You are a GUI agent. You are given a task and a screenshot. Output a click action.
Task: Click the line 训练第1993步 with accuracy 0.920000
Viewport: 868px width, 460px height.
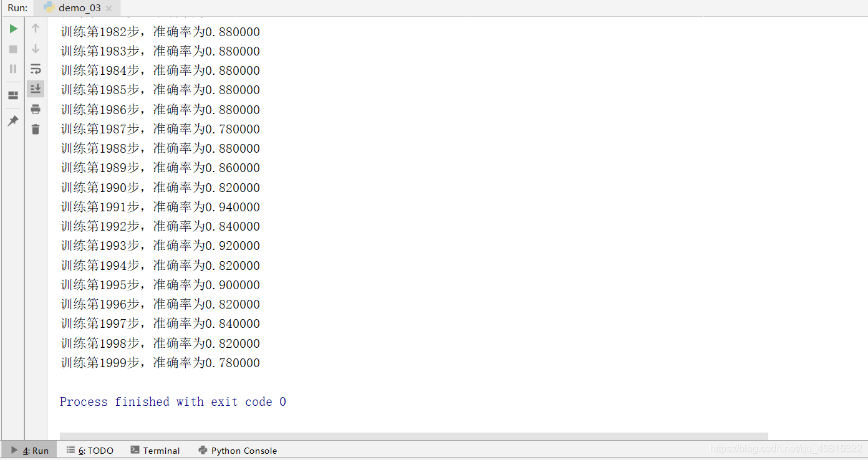[x=160, y=246]
